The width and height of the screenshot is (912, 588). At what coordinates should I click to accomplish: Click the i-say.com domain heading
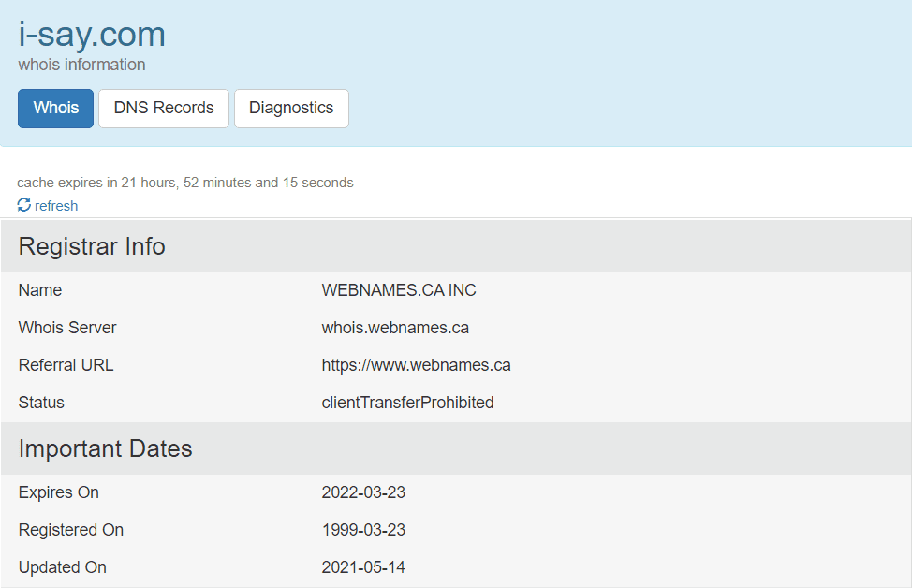tap(92, 35)
